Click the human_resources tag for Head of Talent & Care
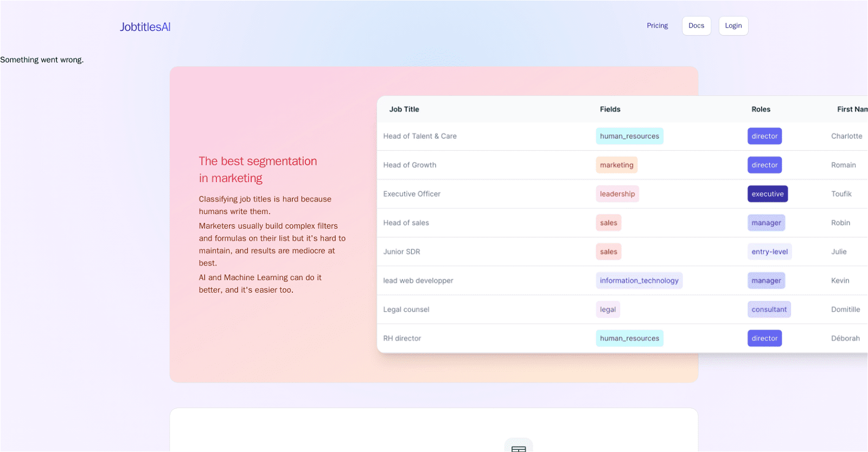The width and height of the screenshot is (868, 452). coord(629,136)
